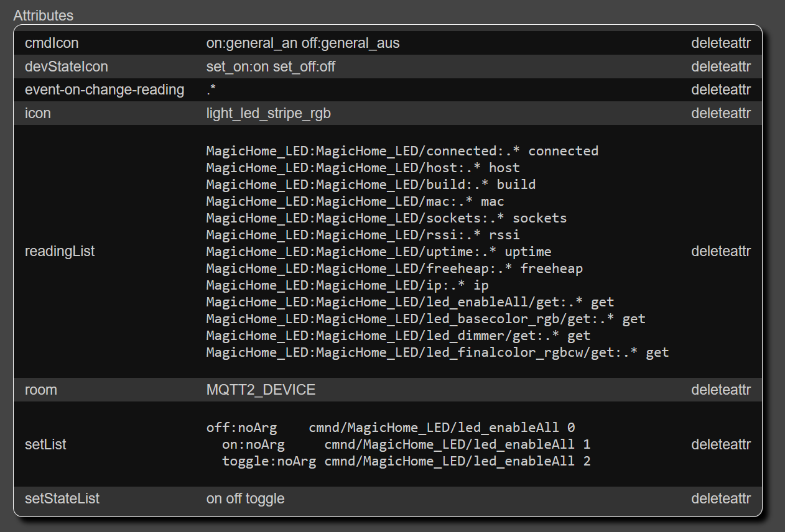The image size is (785, 532).
Task: Click the value on:general_an off:general_aus
Action: pyautogui.click(x=303, y=44)
